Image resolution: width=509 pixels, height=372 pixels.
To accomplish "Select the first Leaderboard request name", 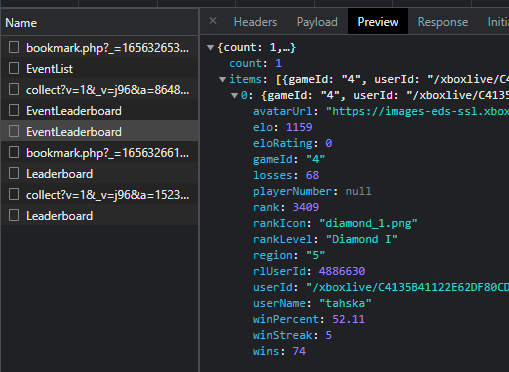I will tap(59, 174).
